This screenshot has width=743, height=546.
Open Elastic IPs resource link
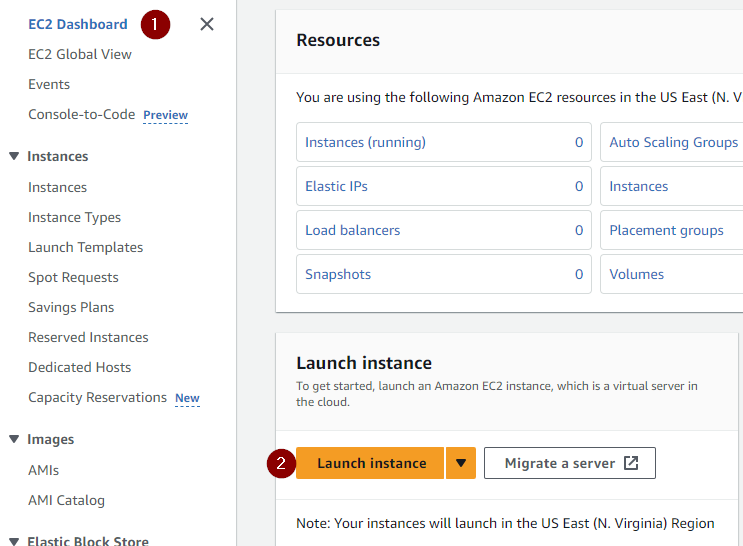pyautogui.click(x=336, y=186)
